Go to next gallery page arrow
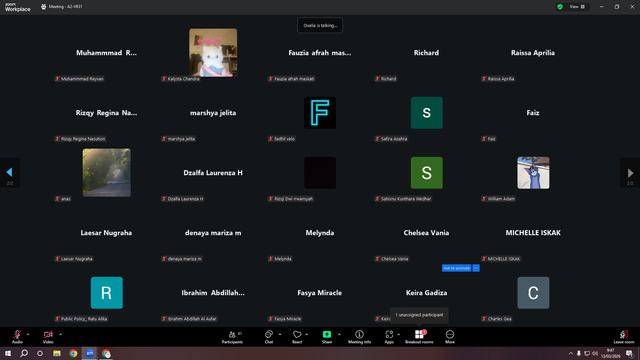This screenshot has width=640, height=360. pyautogui.click(x=630, y=173)
